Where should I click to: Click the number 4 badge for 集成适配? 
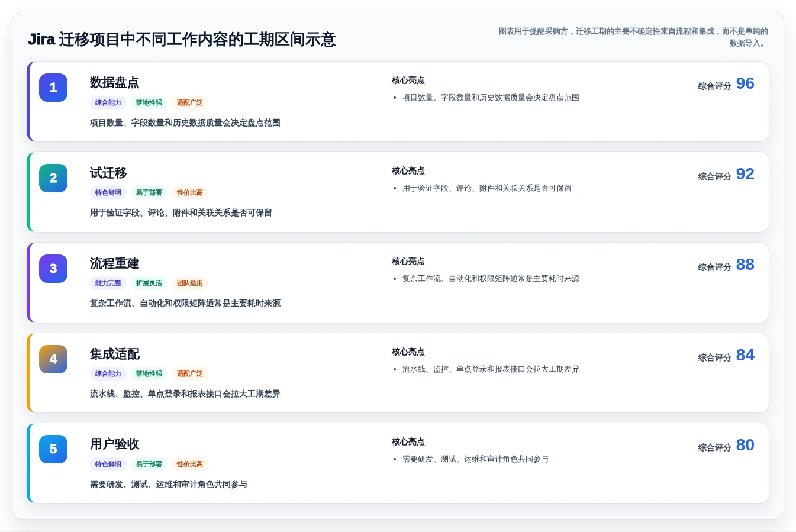tap(53, 359)
